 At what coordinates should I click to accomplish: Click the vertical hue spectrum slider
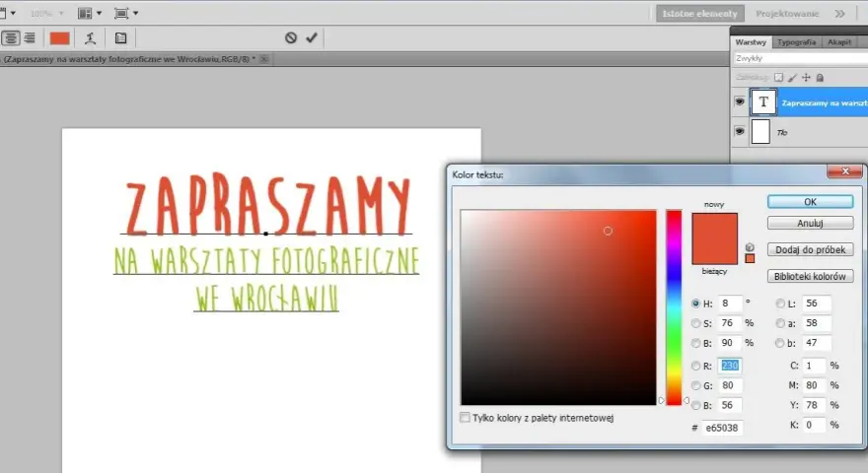(x=674, y=307)
